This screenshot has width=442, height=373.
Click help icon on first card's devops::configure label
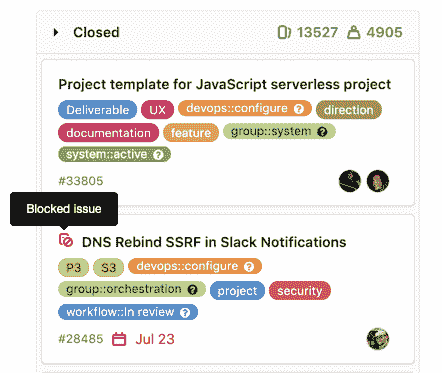click(299, 109)
